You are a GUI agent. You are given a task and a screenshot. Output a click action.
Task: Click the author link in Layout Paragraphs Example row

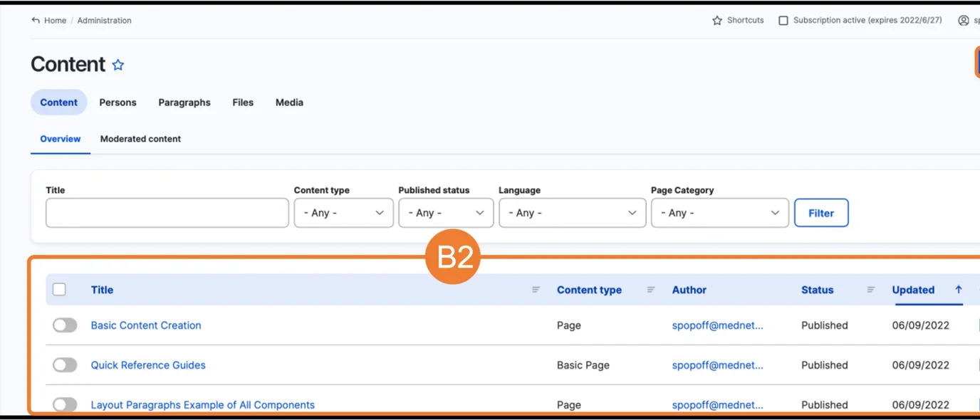click(718, 405)
